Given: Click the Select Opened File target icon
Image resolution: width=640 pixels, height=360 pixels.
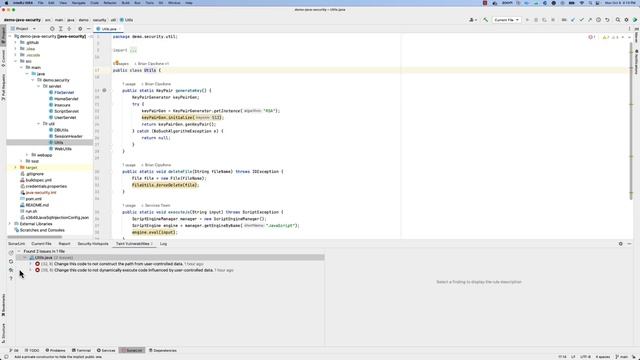Looking at the screenshot, I should tap(52, 29).
